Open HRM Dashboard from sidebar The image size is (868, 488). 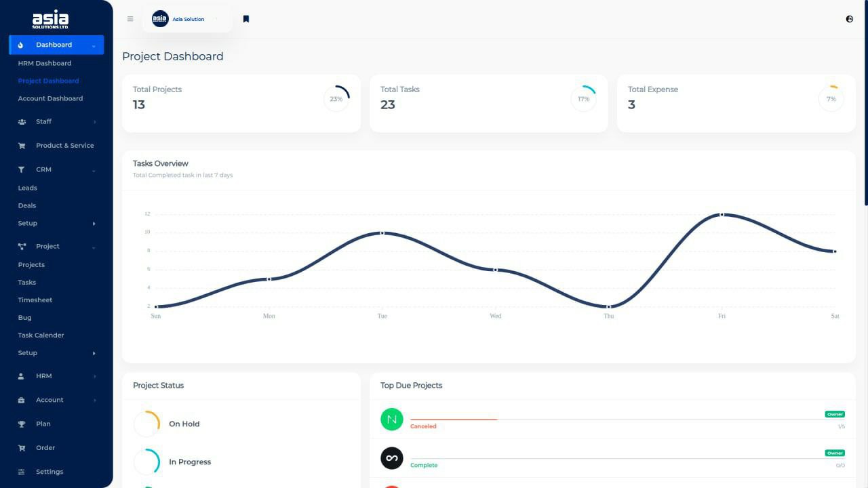coord(45,63)
